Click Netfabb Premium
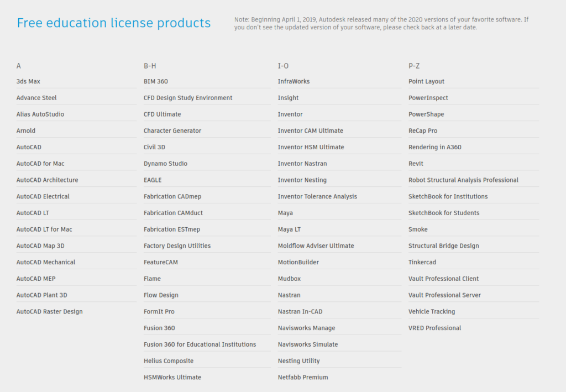This screenshot has height=392, width=566. pos(303,377)
